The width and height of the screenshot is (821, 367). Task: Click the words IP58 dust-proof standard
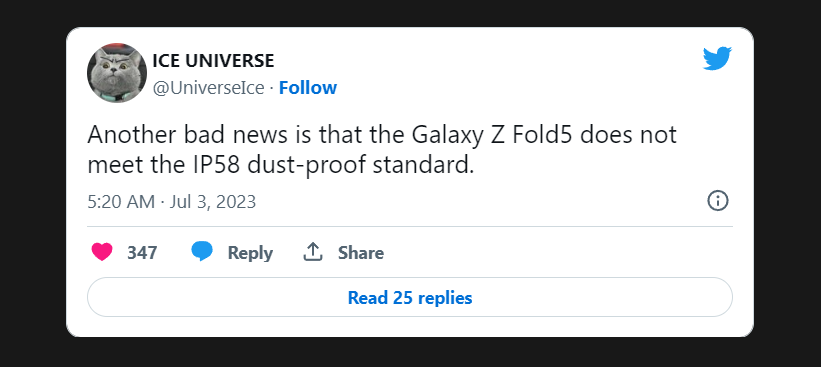click(329, 166)
